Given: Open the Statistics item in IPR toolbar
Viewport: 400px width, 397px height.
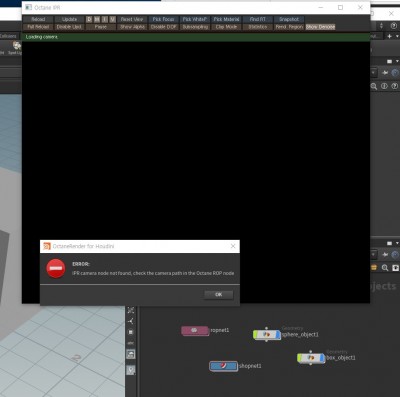Looking at the screenshot, I should coord(258,27).
